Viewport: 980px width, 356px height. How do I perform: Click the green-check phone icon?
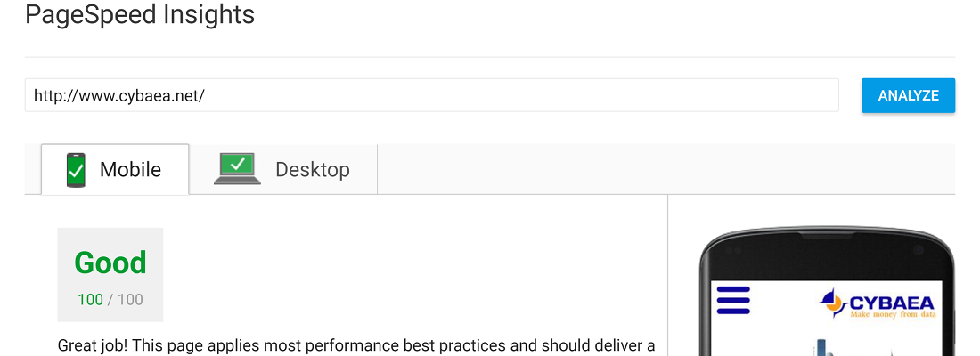point(76,169)
